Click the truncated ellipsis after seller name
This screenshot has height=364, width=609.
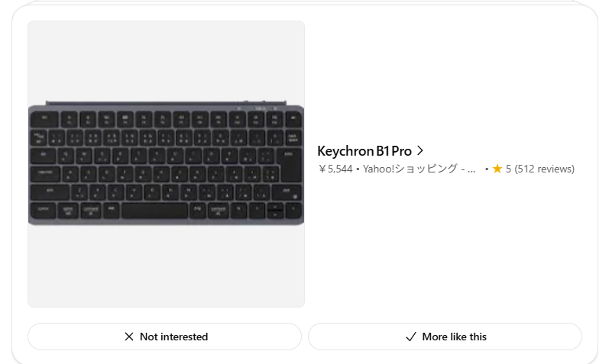pyautogui.click(x=471, y=170)
